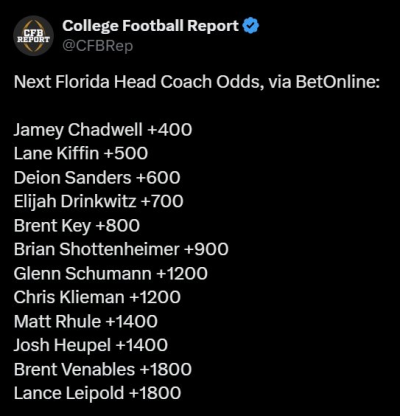
Task: Select the Brent Key +800 line
Action: coord(77,226)
